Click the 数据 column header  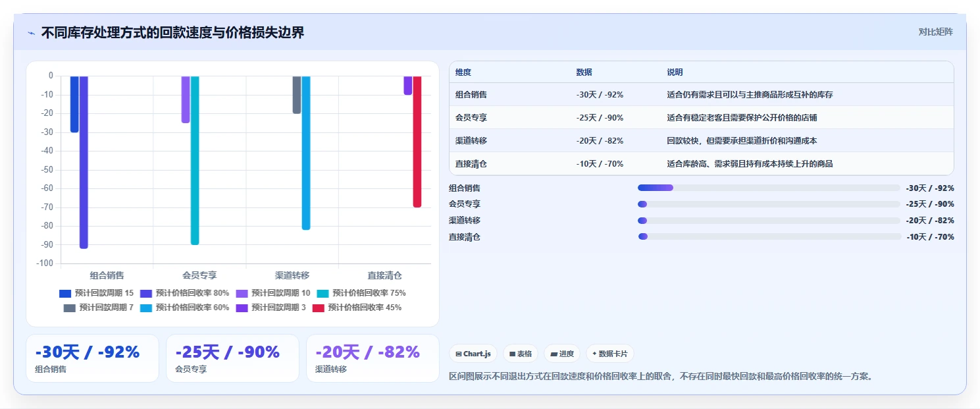[x=584, y=72]
